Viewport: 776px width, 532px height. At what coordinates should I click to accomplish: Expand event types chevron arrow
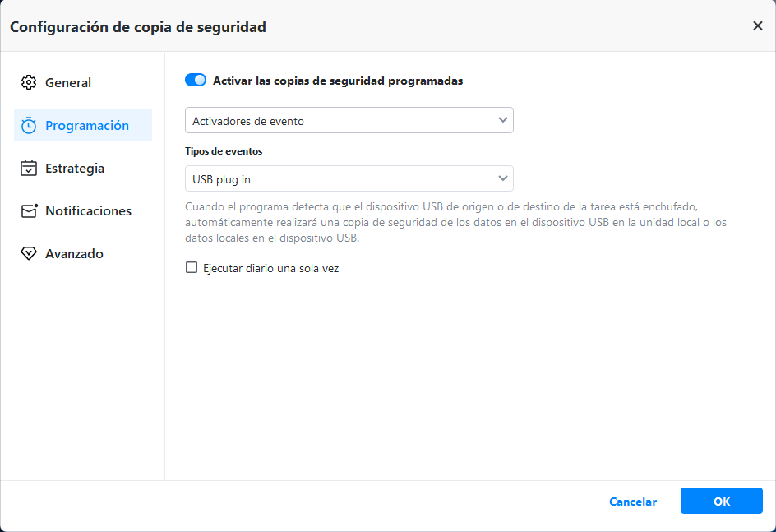tap(503, 178)
